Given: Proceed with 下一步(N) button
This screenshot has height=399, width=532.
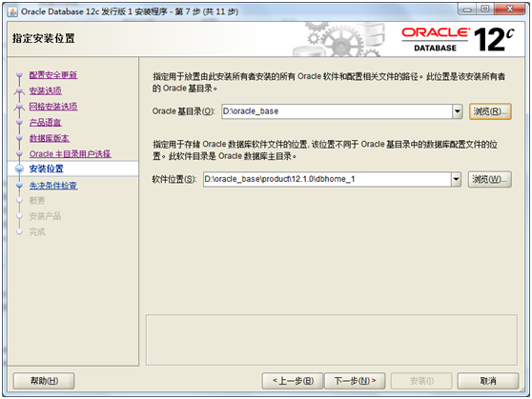Looking at the screenshot, I should [x=355, y=381].
